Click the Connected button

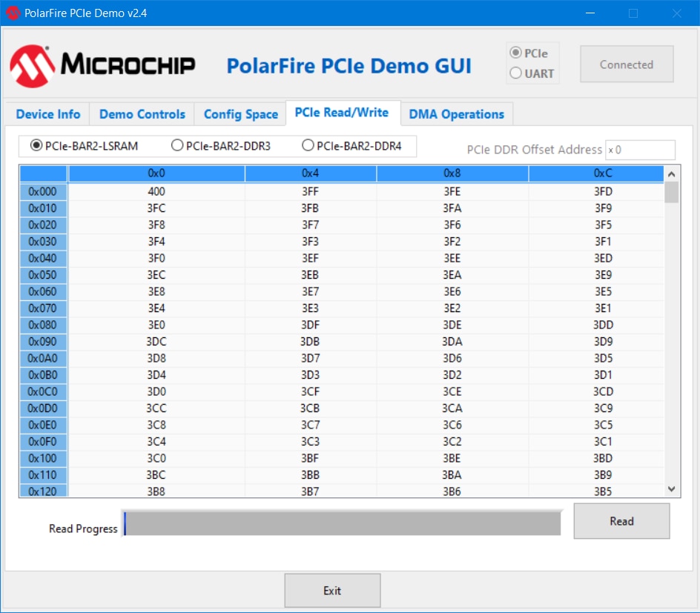coord(627,64)
